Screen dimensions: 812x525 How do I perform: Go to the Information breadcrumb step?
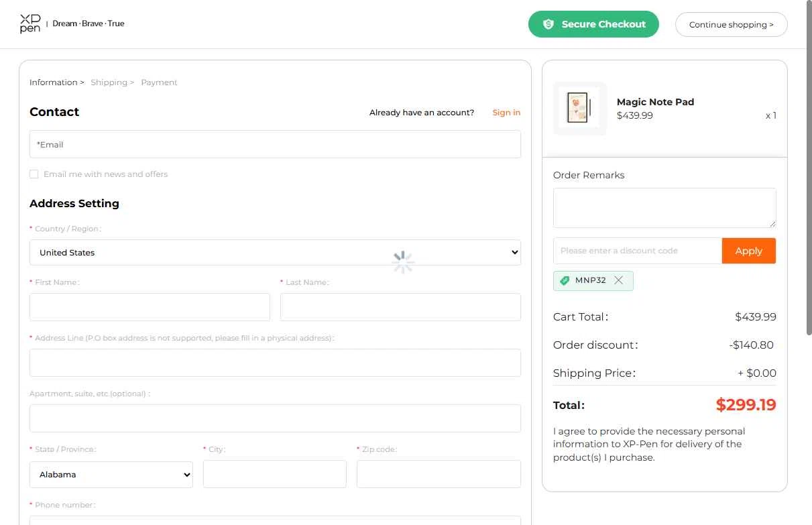(54, 82)
